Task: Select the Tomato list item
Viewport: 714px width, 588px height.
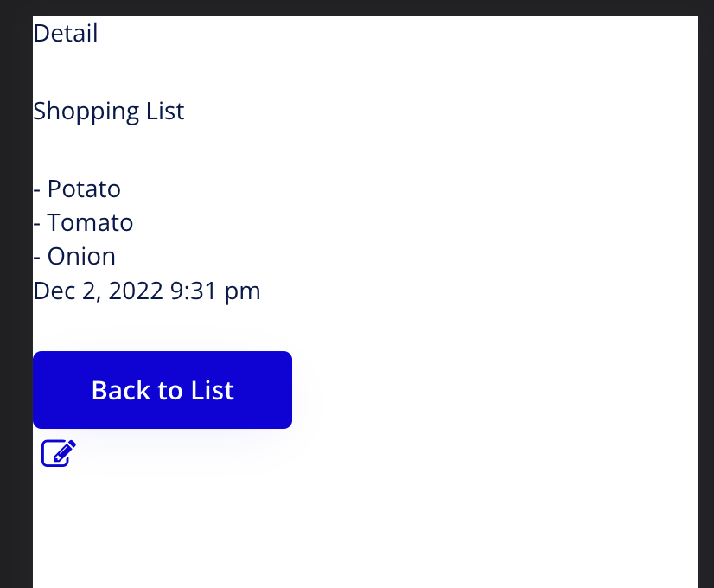Action: pyautogui.click(x=90, y=223)
